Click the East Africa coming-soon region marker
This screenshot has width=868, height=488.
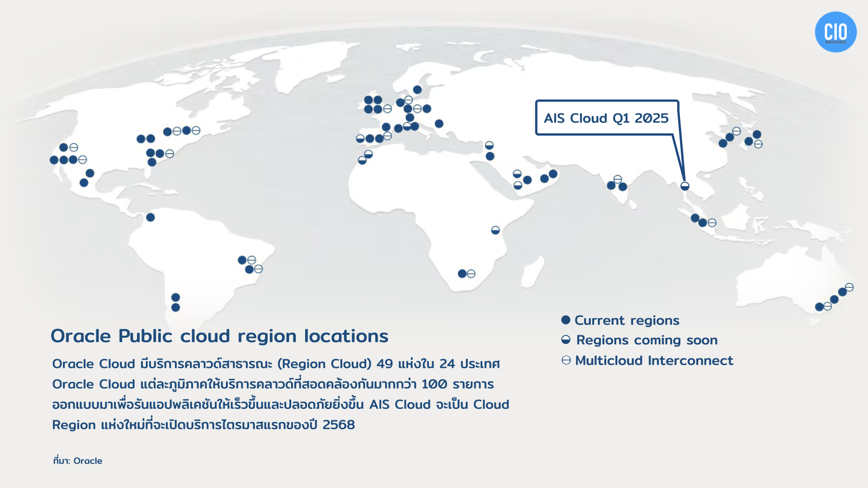click(x=495, y=230)
